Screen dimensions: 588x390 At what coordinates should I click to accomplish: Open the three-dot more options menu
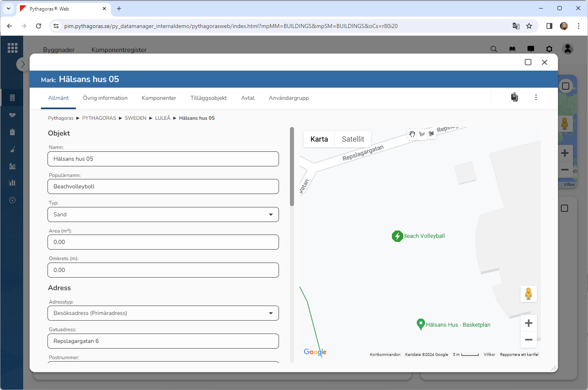536,97
